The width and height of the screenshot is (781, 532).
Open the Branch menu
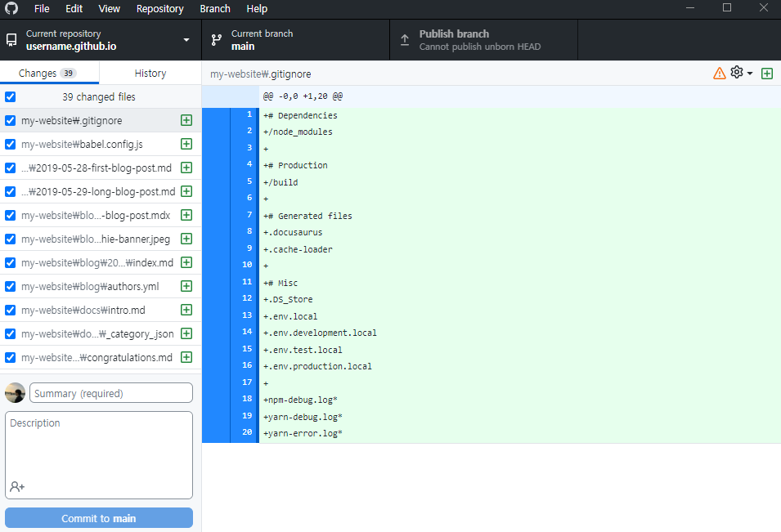[215, 8]
